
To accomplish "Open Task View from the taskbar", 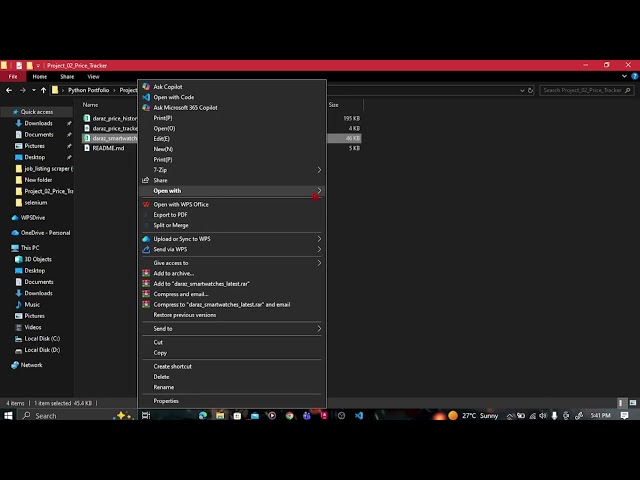I will tap(146, 416).
